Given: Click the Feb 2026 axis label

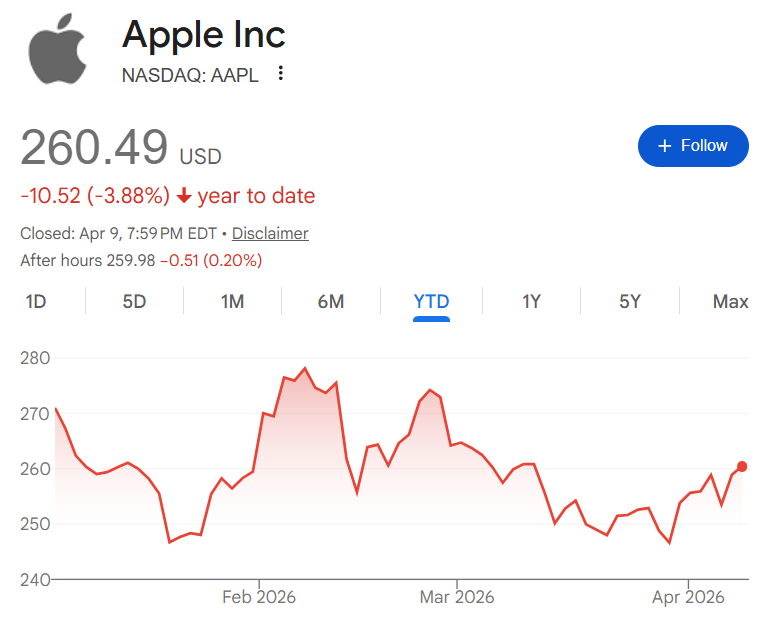Looking at the screenshot, I should click(x=259, y=597).
